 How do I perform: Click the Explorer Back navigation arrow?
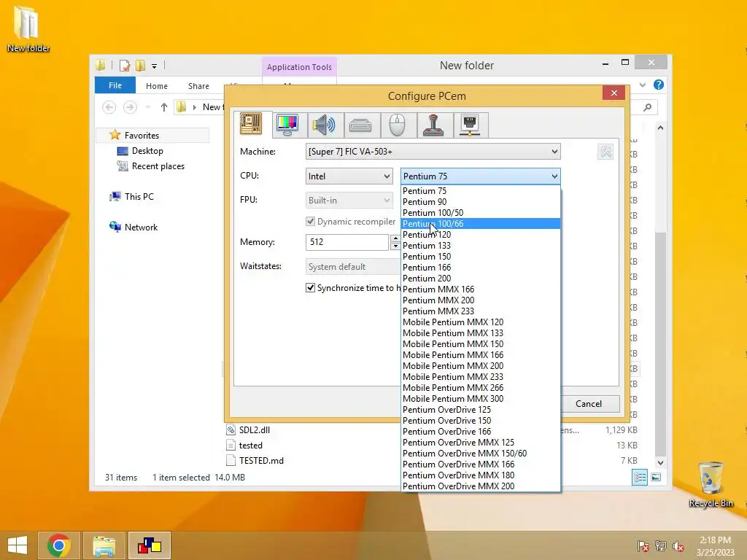(x=109, y=107)
